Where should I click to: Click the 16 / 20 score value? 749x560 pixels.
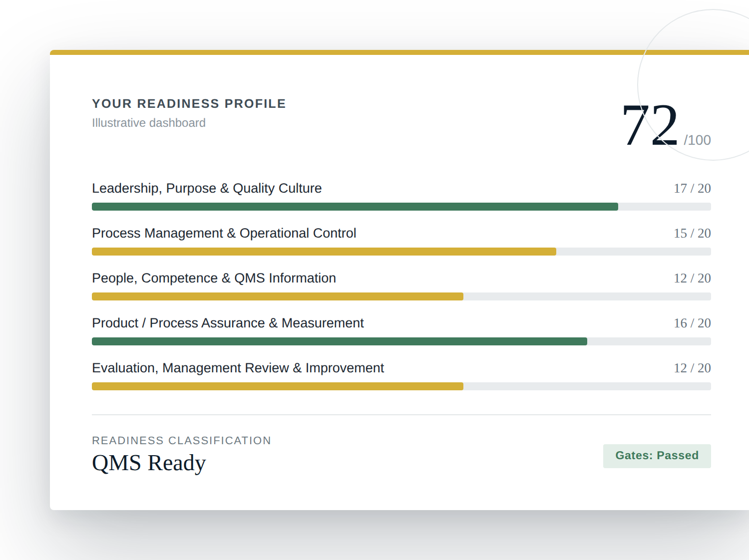(692, 323)
